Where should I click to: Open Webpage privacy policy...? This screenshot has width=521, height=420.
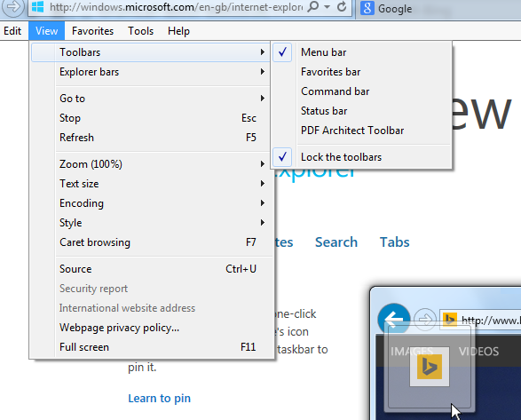pos(152,328)
